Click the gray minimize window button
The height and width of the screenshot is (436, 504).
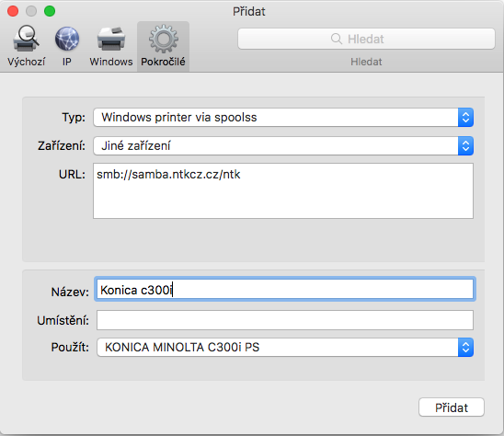pyautogui.click(x=31, y=11)
